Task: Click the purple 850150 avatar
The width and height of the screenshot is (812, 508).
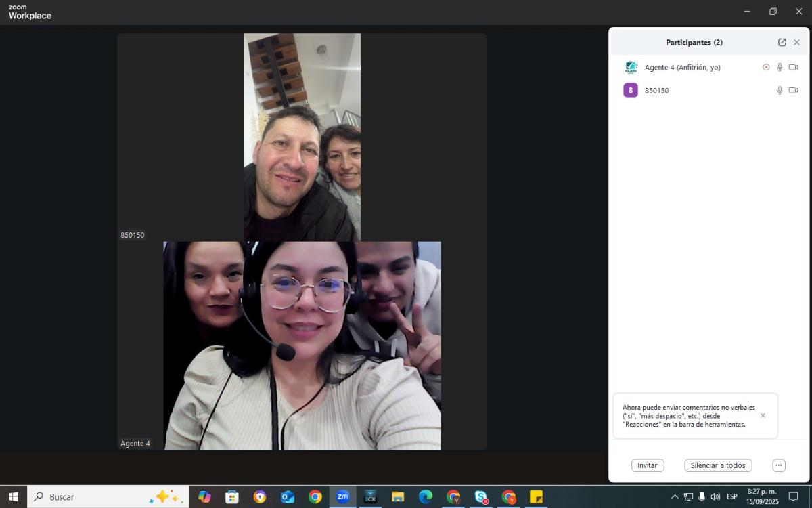Action: point(631,90)
